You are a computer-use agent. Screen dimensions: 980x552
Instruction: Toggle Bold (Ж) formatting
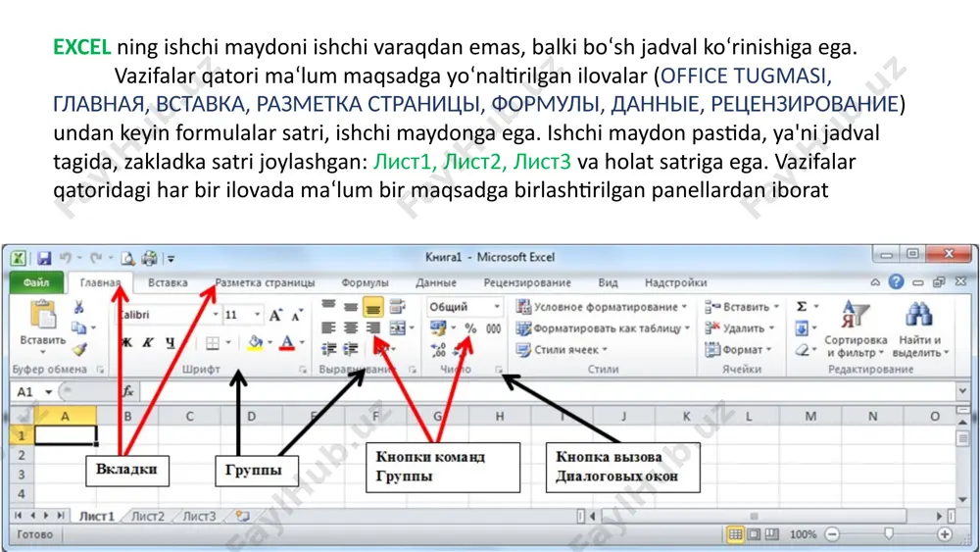point(126,342)
